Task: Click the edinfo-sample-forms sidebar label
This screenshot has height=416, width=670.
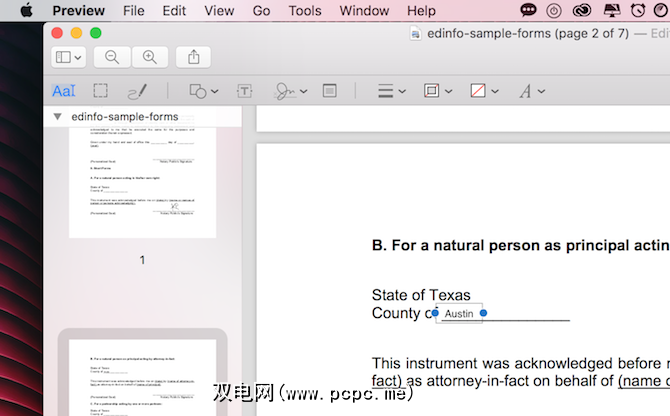Action: [x=125, y=117]
